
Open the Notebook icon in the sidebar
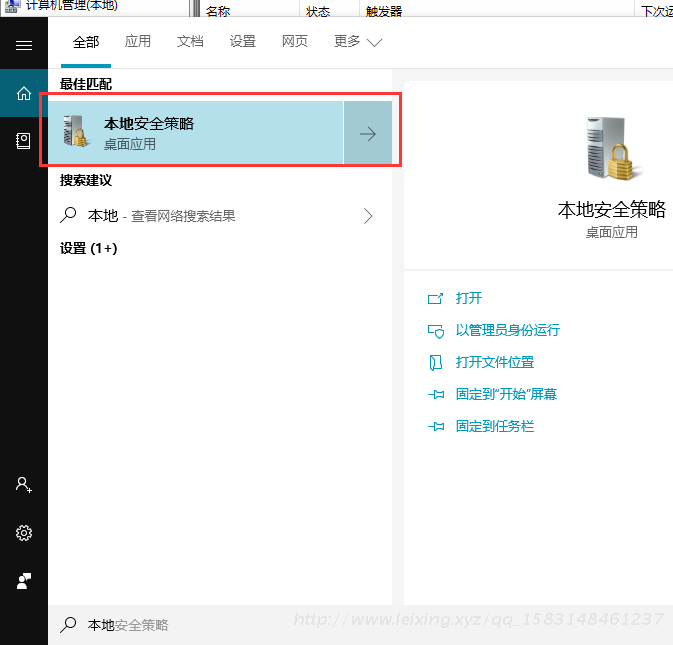pyautogui.click(x=23, y=141)
